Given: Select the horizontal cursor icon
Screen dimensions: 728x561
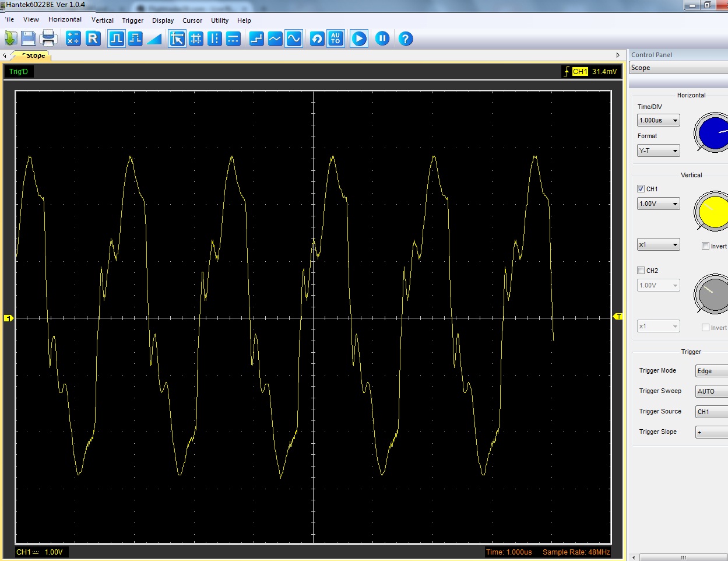Looking at the screenshot, I should pyautogui.click(x=233, y=38).
